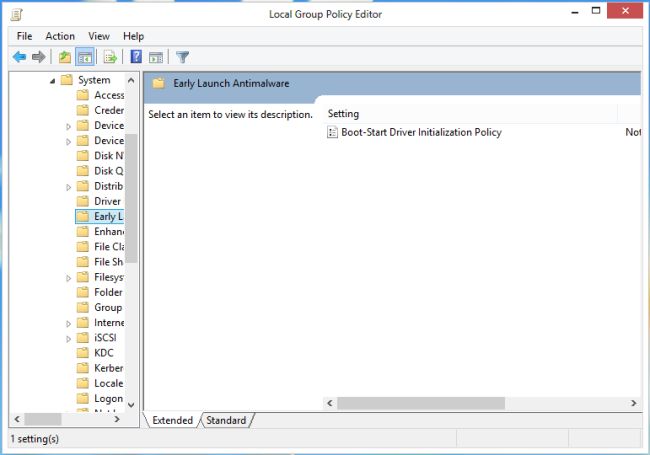The width and height of the screenshot is (650, 455).
Task: Click the iSCSI folder icon
Action: click(x=83, y=338)
